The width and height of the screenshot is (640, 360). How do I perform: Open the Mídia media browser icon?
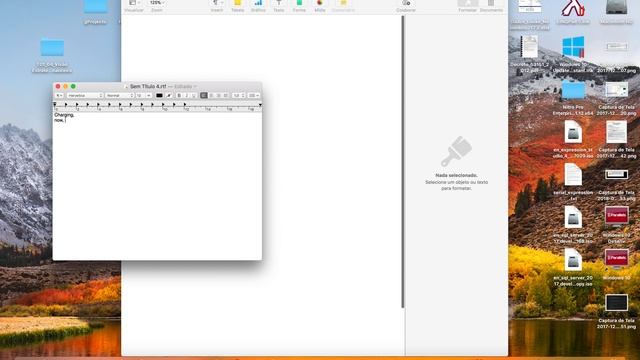pyautogui.click(x=320, y=3)
